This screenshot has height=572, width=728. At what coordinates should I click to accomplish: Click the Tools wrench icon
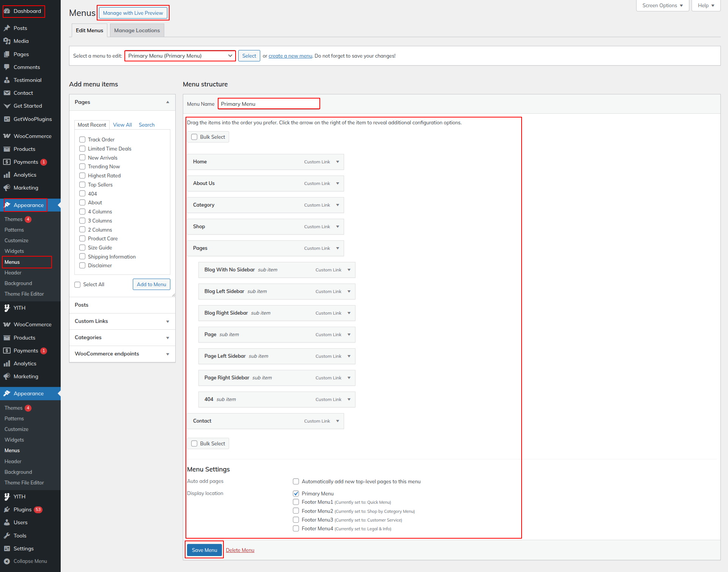coord(7,536)
